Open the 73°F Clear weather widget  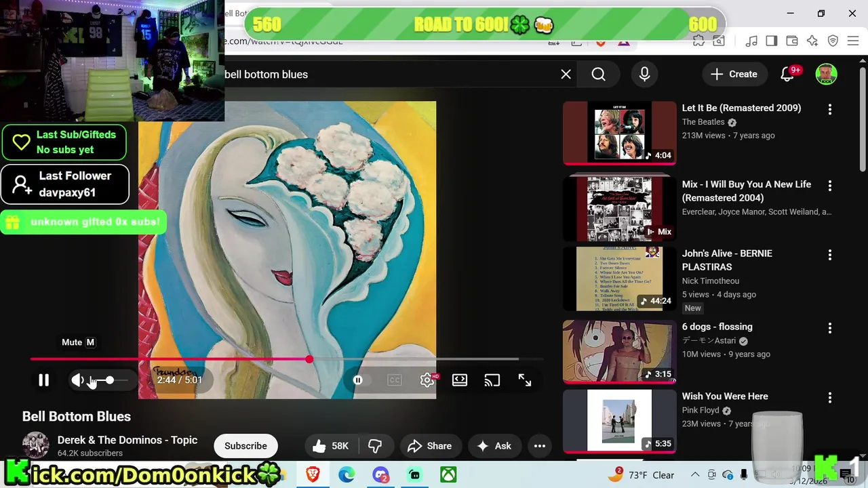click(x=641, y=474)
